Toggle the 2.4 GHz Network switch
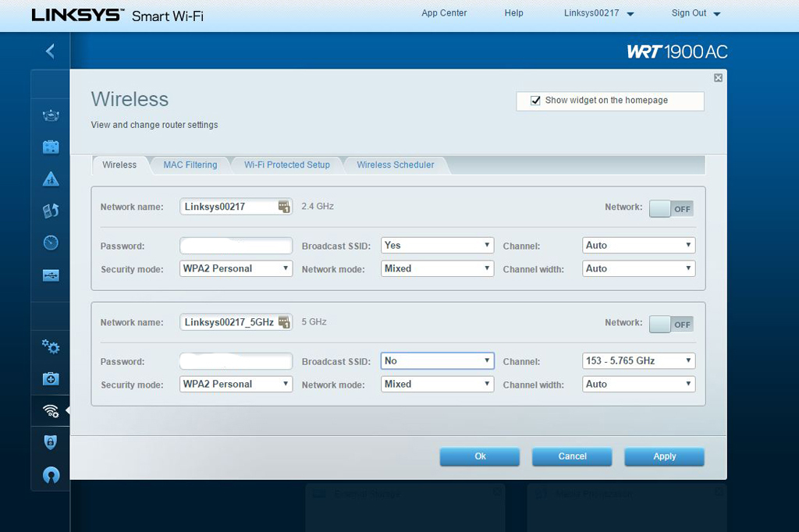The image size is (799, 532). pos(671,208)
